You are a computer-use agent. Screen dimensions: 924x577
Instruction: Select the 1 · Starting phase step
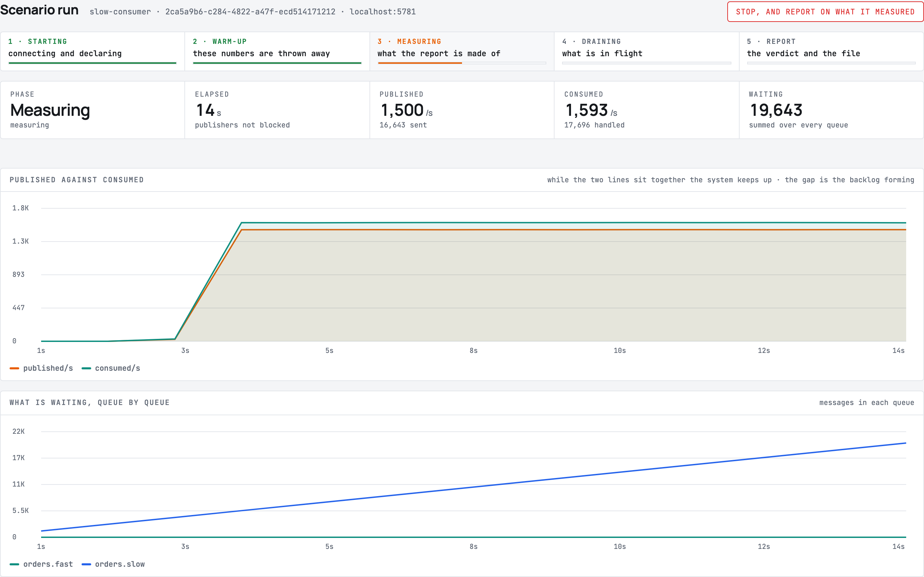pos(92,51)
